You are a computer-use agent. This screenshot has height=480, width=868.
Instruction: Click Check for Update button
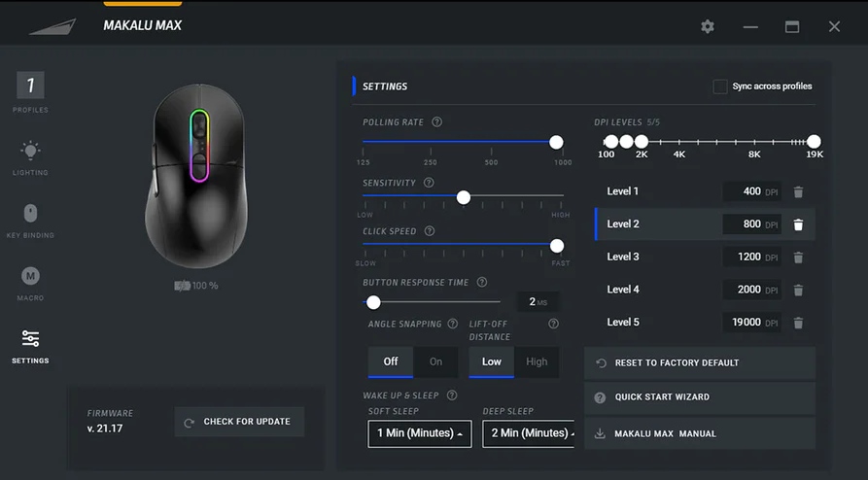[239, 422]
